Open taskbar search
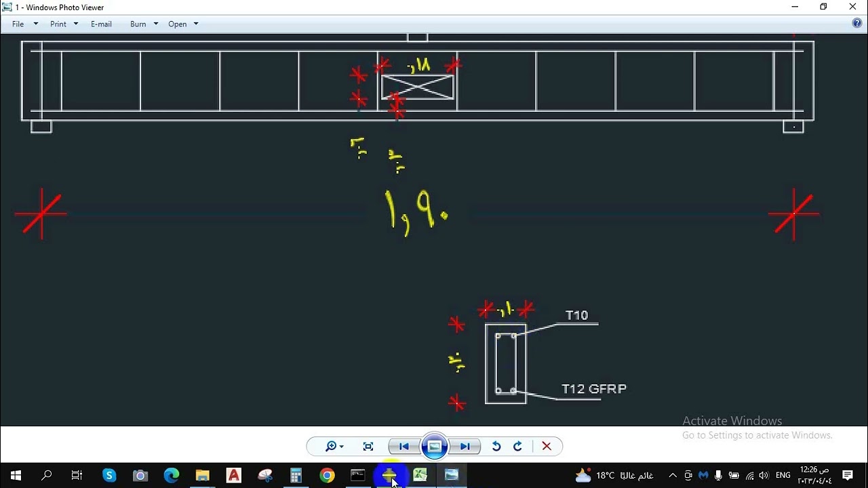 coord(47,475)
